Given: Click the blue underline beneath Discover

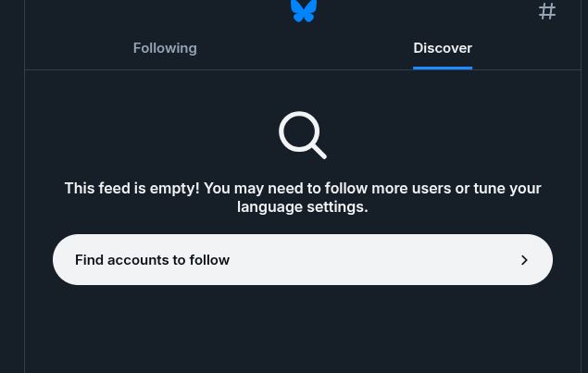Looking at the screenshot, I should point(443,68).
